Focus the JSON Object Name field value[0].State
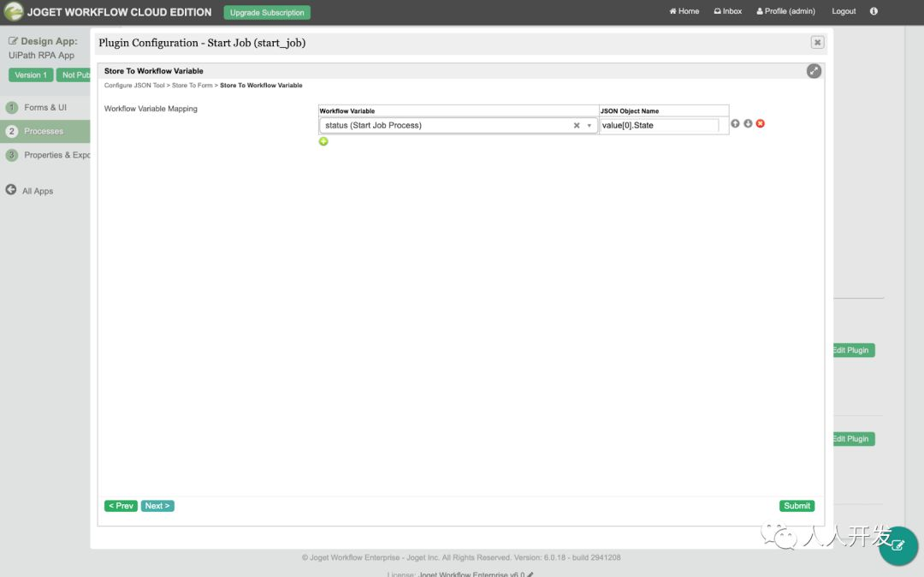This screenshot has height=577, width=924. (660, 126)
